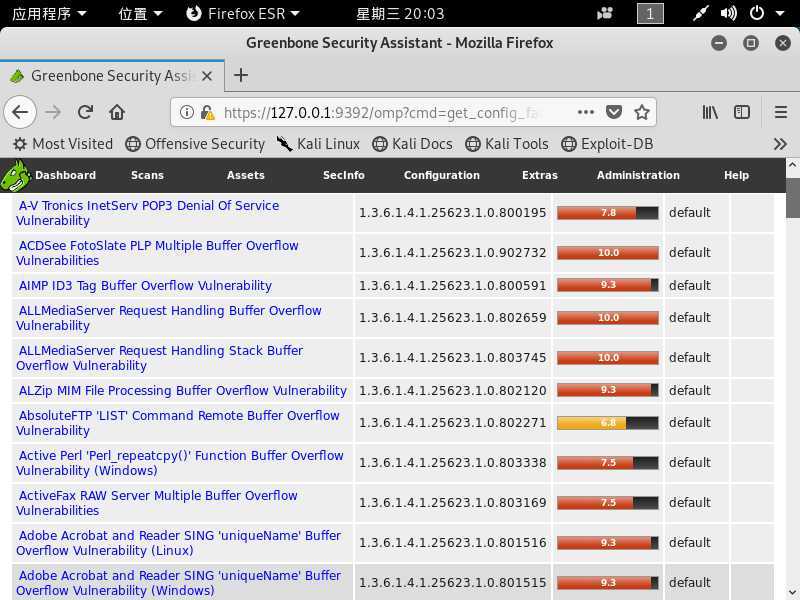Open the 位置 places menu

point(140,14)
